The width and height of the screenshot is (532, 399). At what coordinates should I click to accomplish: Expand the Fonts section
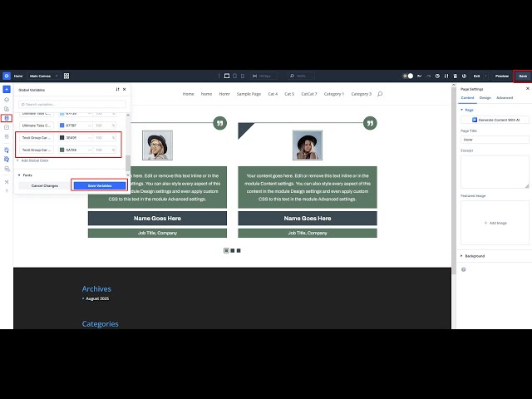coord(25,175)
